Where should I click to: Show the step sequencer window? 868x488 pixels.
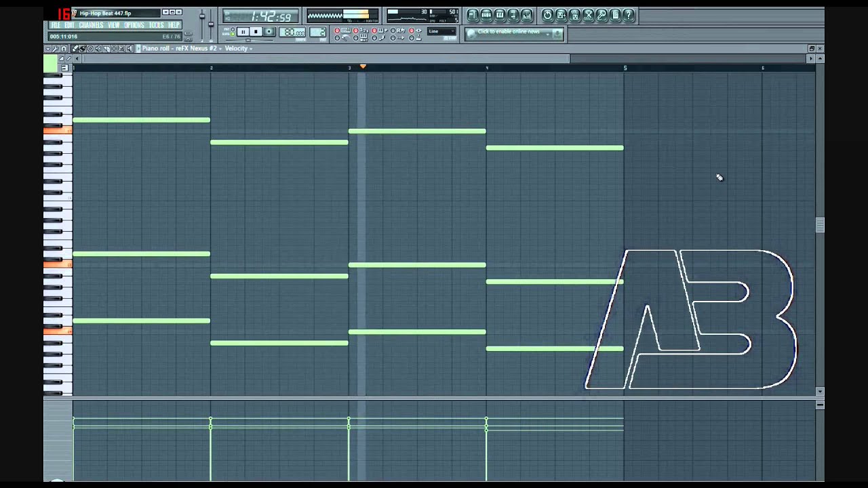486,15
